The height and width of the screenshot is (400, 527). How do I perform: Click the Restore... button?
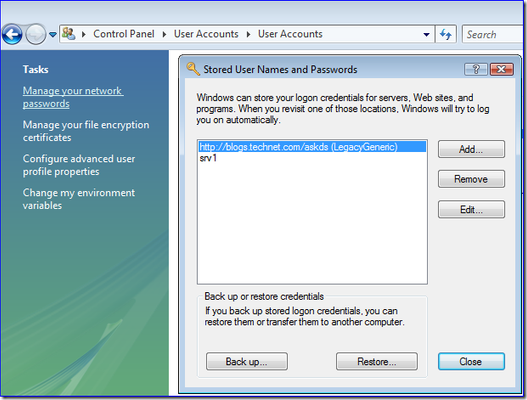[377, 361]
